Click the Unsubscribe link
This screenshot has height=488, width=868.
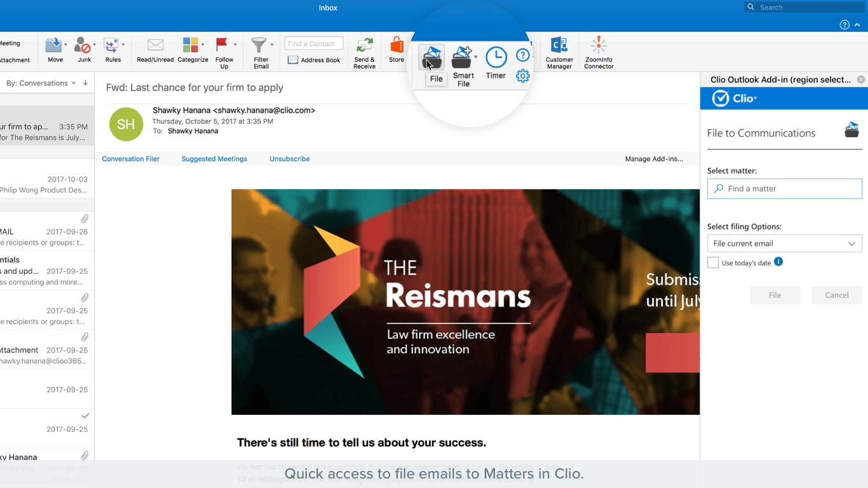click(289, 159)
